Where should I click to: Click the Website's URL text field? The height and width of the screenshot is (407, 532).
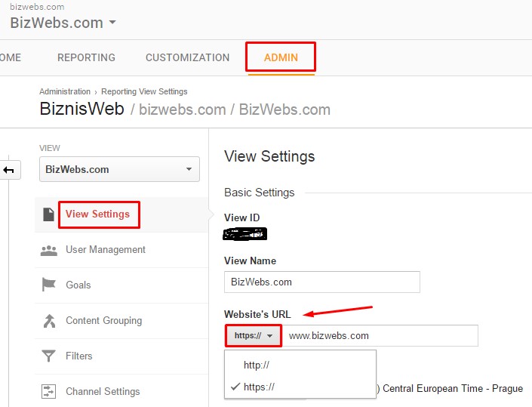pyautogui.click(x=380, y=336)
